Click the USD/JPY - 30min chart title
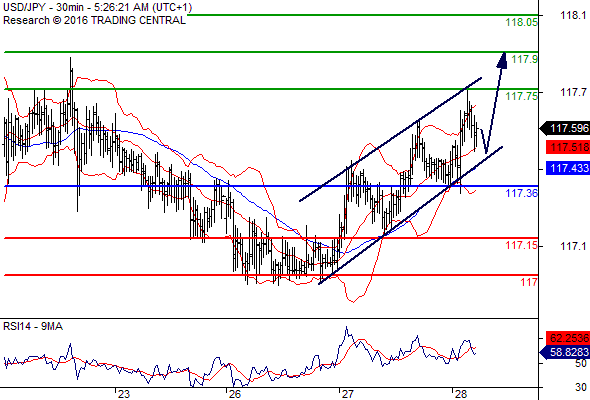This screenshot has height=400, width=590. (98, 7)
